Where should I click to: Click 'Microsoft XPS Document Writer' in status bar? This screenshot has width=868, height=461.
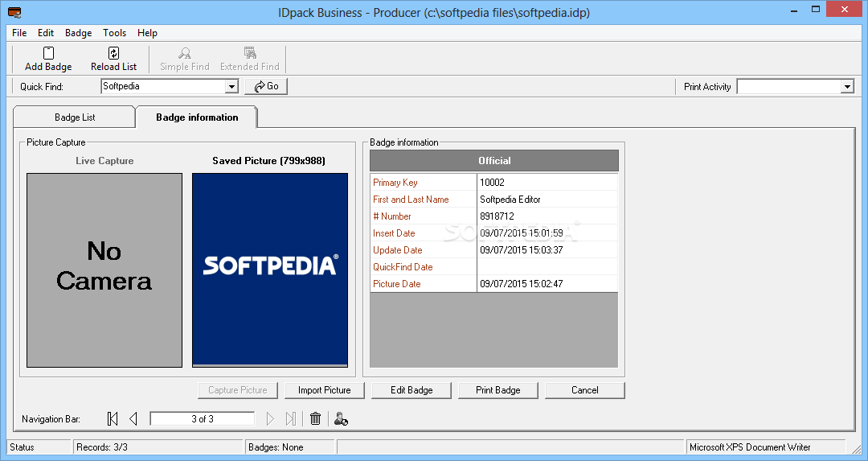click(x=750, y=447)
